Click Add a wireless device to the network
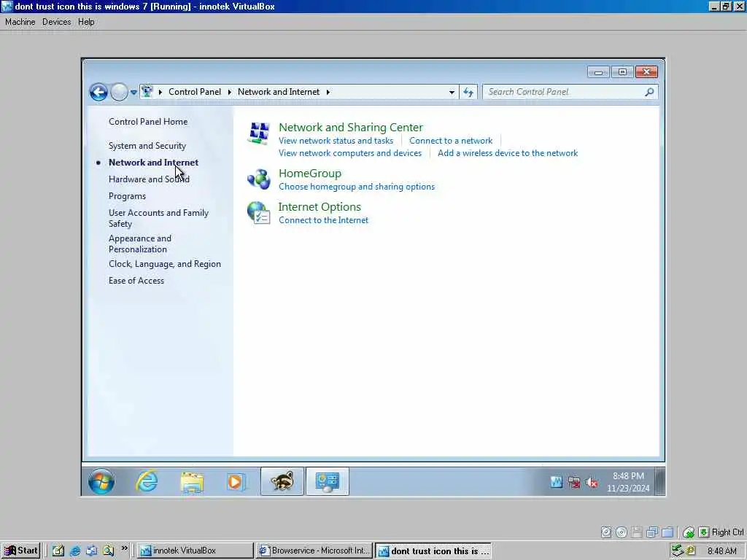This screenshot has width=747, height=560. click(x=508, y=153)
